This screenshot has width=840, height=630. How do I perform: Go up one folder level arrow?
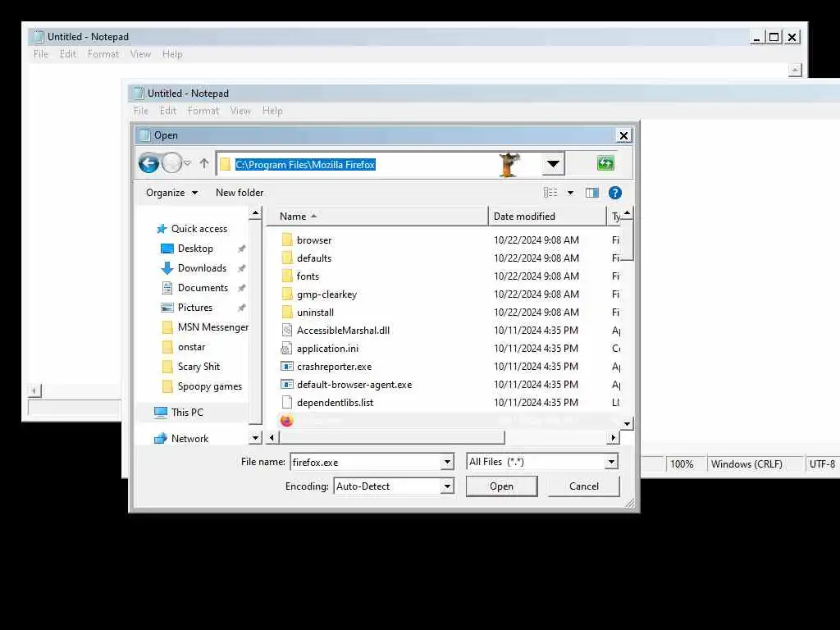(x=204, y=163)
